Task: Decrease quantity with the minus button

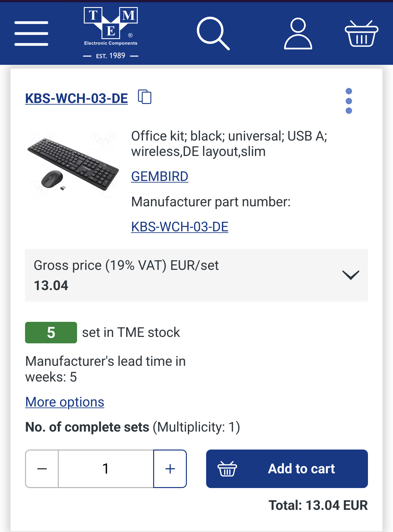Action: point(42,469)
